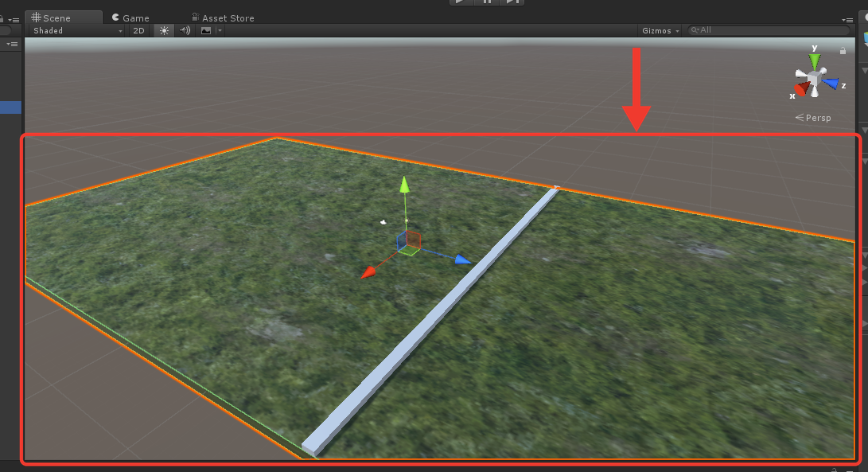
Task: Click the green Y cone on orientation gizmo
Action: 815,61
